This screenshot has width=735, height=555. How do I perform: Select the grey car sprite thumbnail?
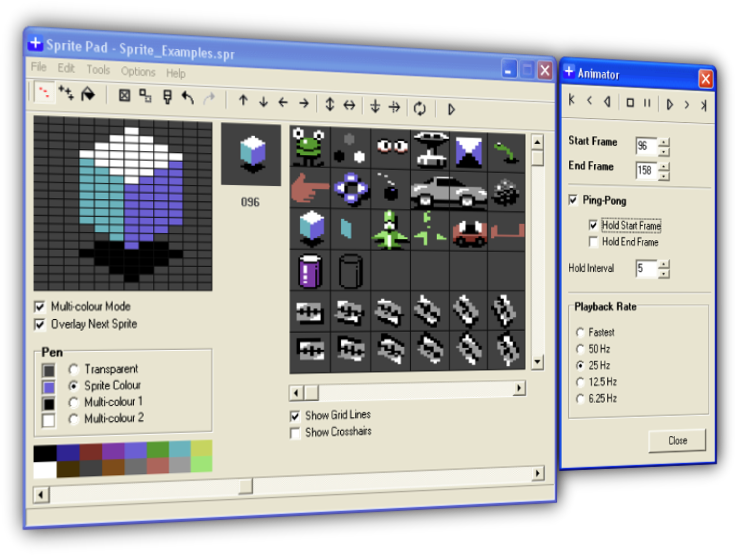click(449, 192)
